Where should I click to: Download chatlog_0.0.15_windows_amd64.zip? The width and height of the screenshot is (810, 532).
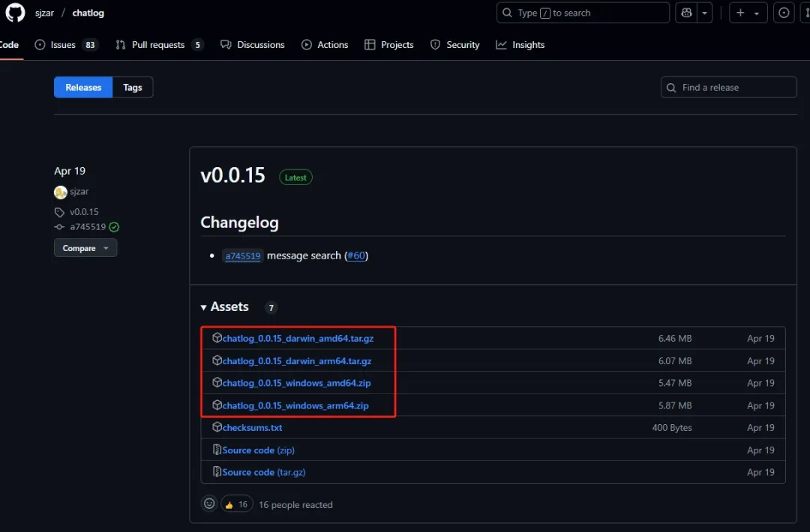[x=296, y=383]
